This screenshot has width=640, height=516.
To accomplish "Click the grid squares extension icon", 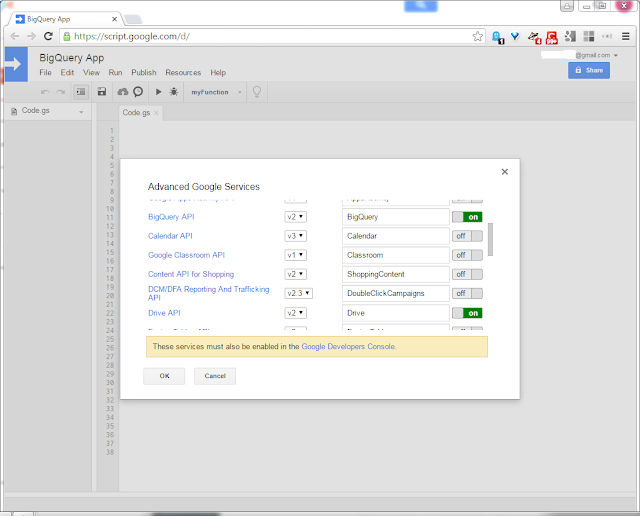I will [x=589, y=36].
